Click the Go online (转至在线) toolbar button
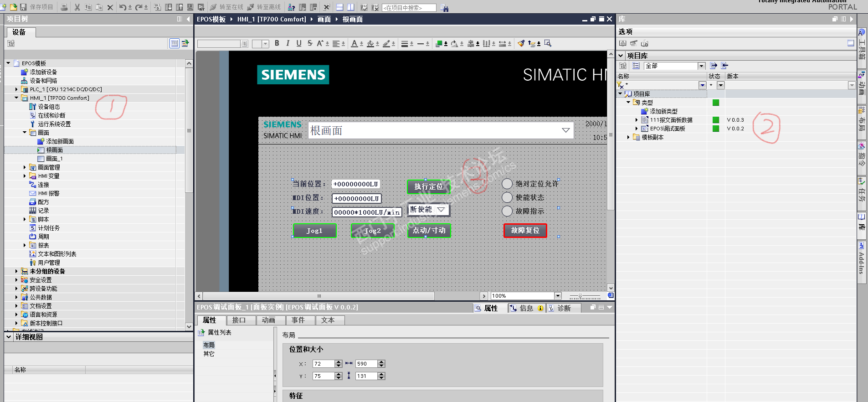 [x=226, y=7]
